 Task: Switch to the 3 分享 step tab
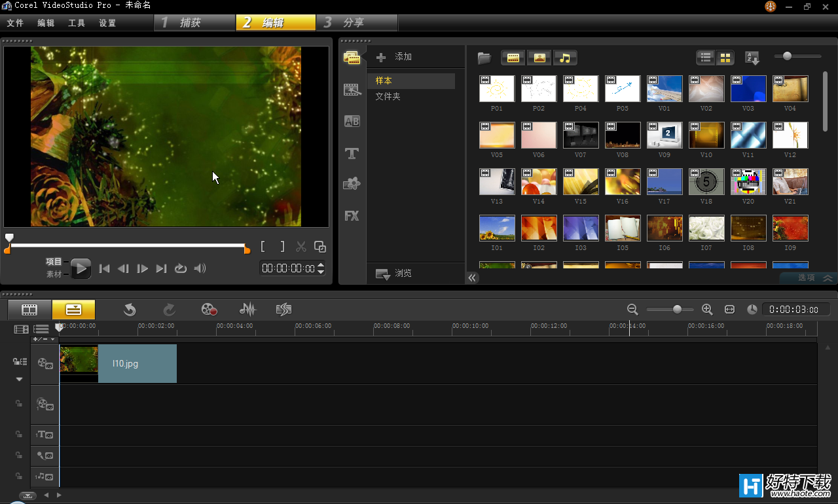(x=357, y=23)
